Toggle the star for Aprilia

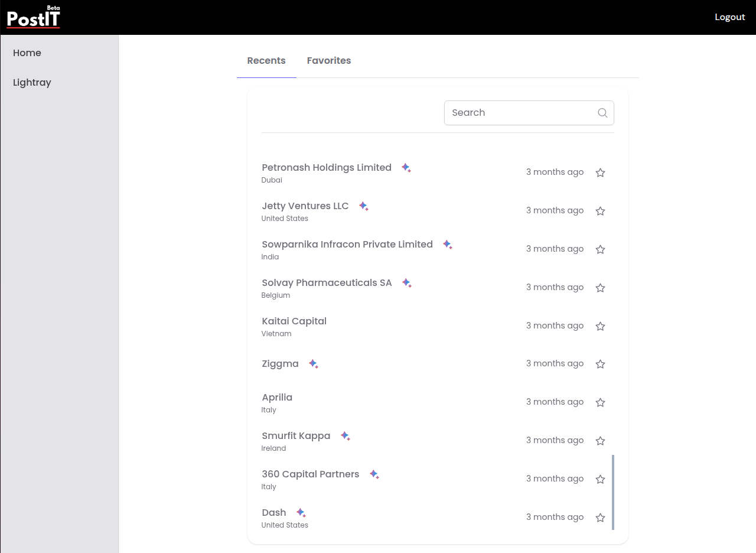coord(600,402)
